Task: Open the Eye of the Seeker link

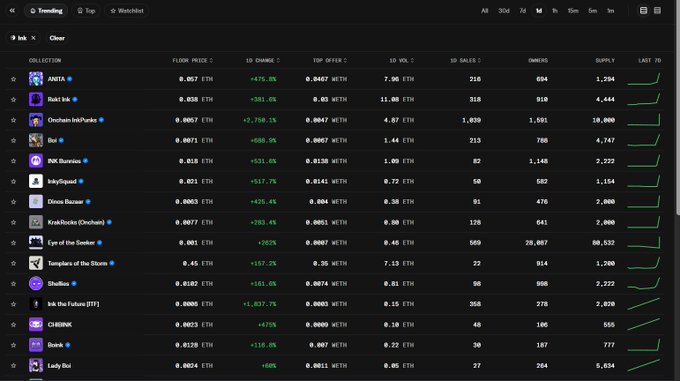Action: click(71, 243)
